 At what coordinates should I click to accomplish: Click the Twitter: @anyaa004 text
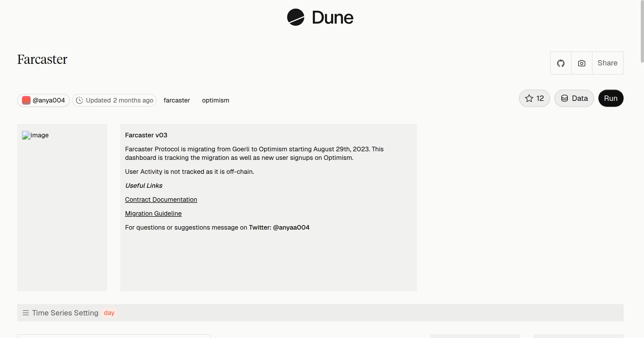coord(279,227)
